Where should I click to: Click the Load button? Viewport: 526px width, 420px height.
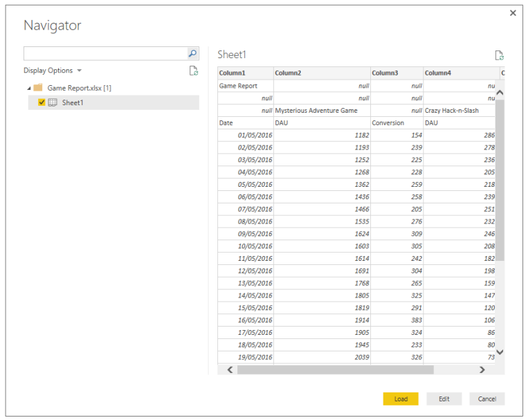[x=401, y=399]
